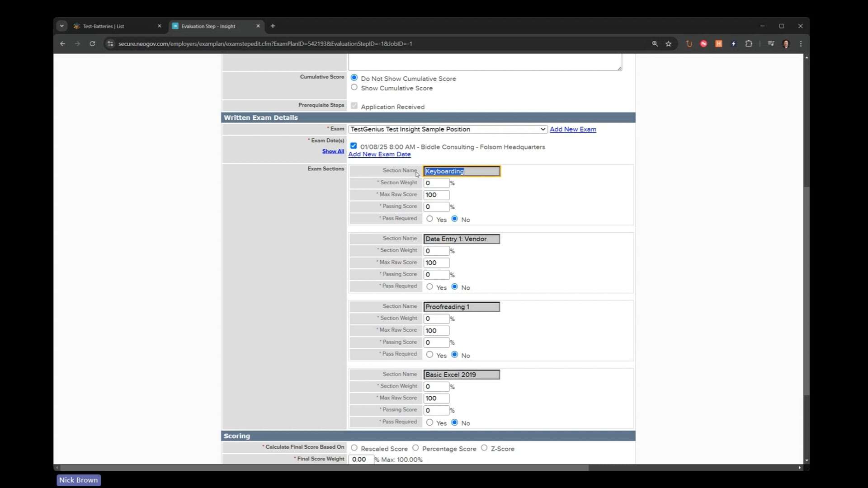Screen dimensions: 868x488
Task: Open new browser tab with plus button
Action: [x=273, y=26]
